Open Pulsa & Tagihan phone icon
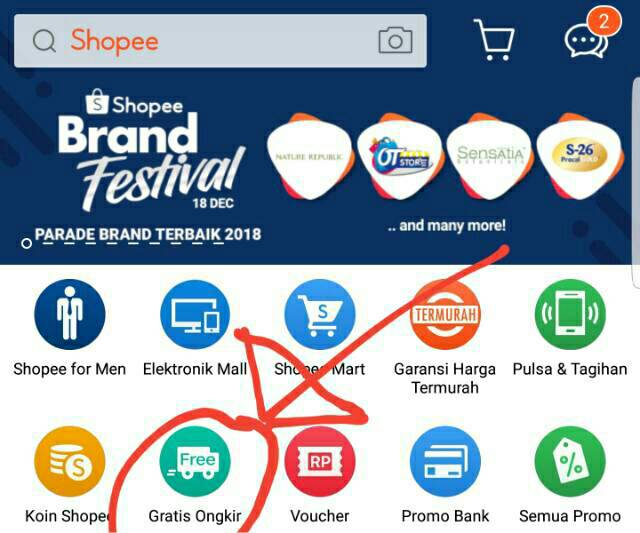Image resolution: width=640 pixels, height=533 pixels. click(x=570, y=314)
